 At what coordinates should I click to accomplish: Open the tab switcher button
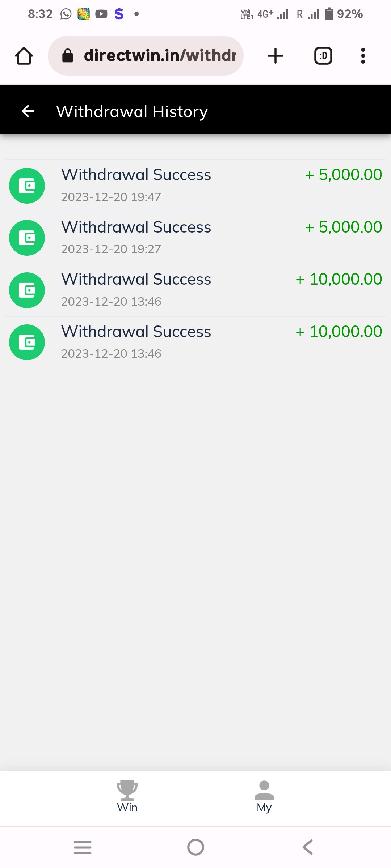323,56
